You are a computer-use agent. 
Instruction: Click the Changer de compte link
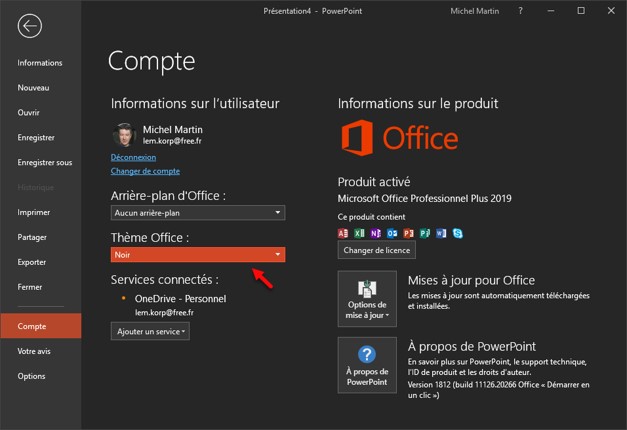(145, 171)
